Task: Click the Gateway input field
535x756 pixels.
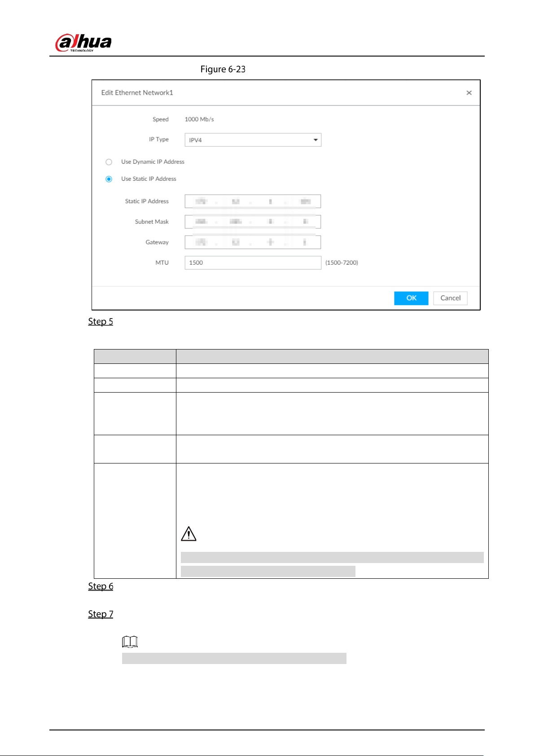Action: click(x=253, y=242)
